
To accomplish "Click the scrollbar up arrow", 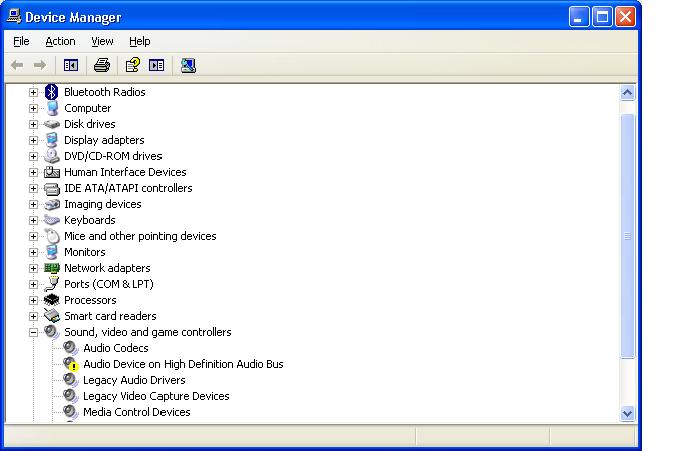I will (x=627, y=92).
